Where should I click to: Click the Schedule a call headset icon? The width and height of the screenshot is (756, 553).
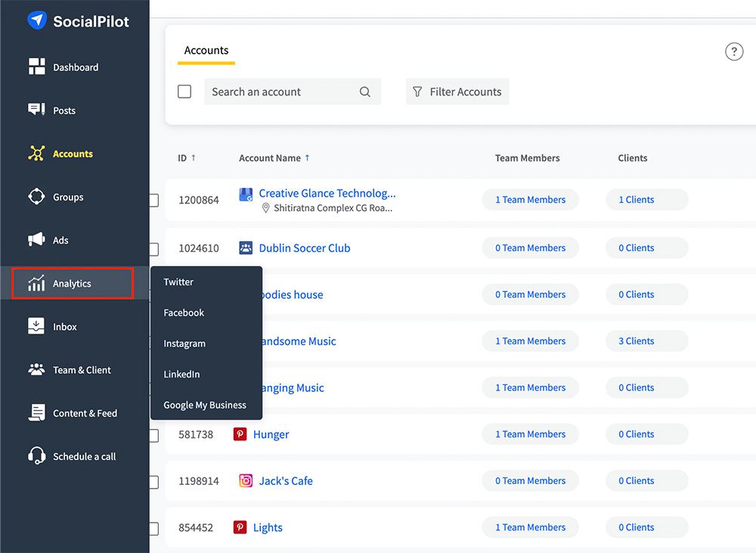click(x=36, y=455)
